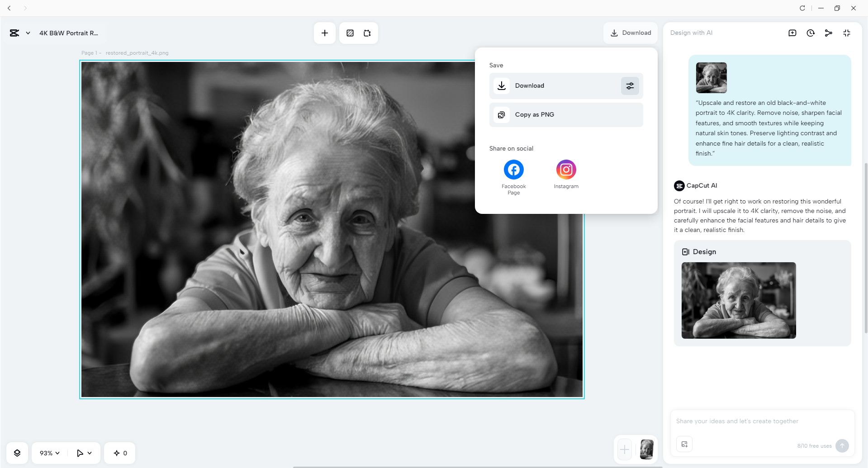Open the generated Design result thumbnail

739,300
